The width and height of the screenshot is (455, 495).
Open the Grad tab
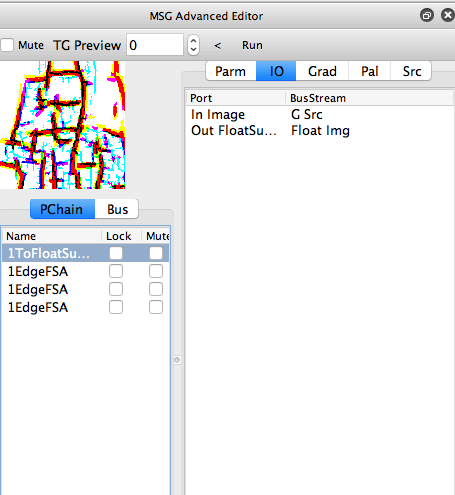pyautogui.click(x=322, y=71)
